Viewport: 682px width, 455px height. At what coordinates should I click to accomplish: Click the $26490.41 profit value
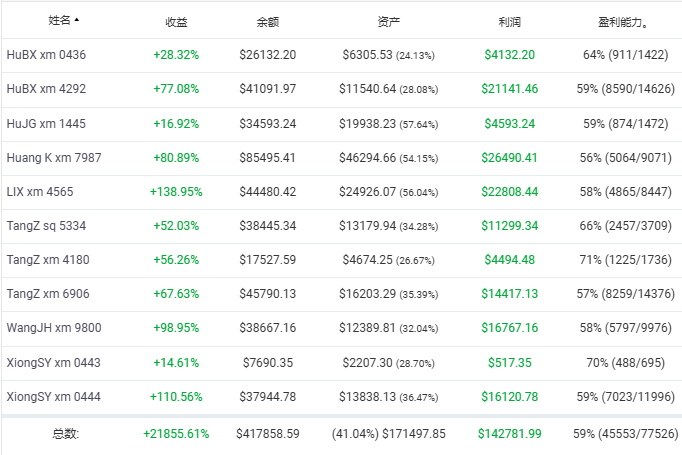509,157
